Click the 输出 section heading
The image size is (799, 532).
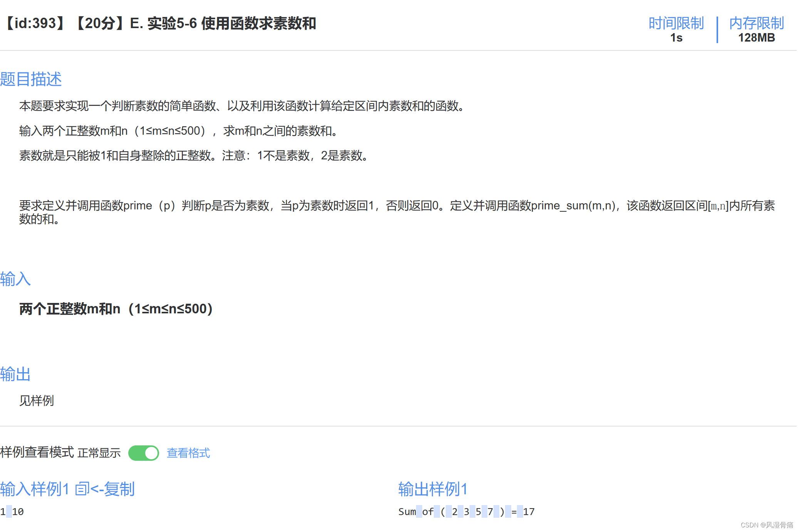point(15,374)
